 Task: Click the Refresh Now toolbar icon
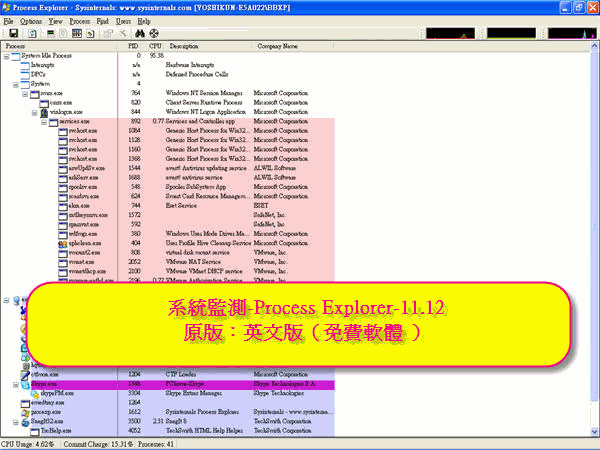[33, 33]
